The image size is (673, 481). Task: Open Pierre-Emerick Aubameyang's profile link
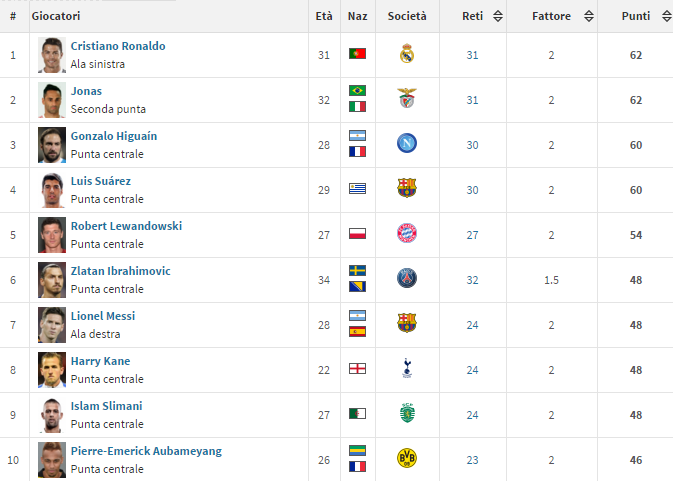pyautogui.click(x=146, y=451)
